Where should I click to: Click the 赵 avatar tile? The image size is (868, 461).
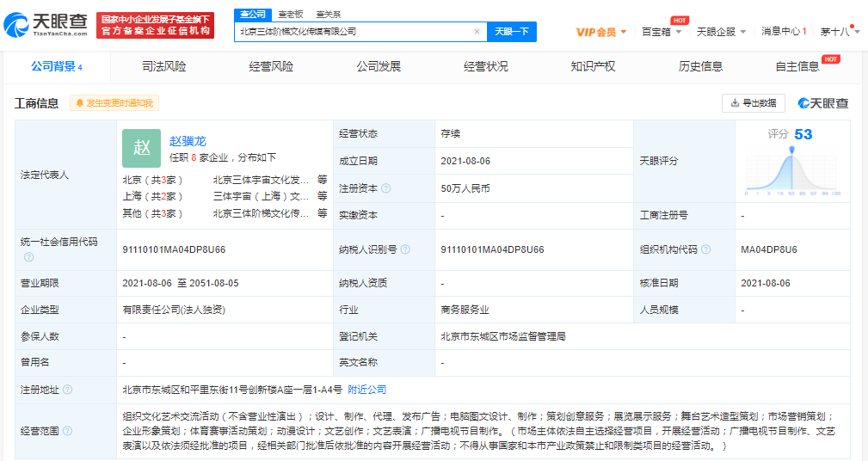(142, 148)
